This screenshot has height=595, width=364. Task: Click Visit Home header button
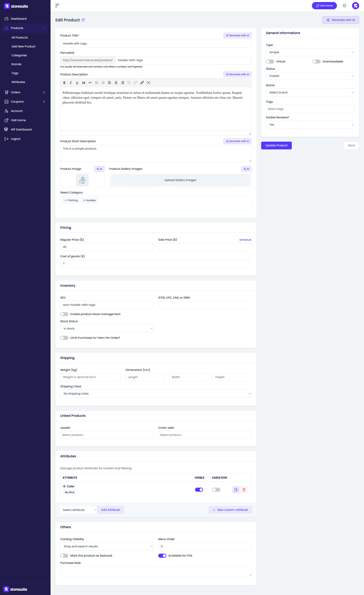tap(324, 6)
